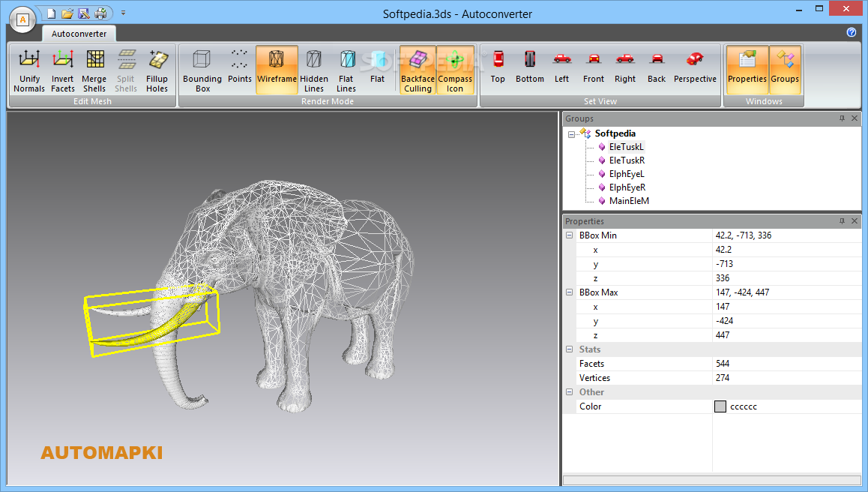Screen dimensions: 868x492
Task: Select the EleTuskR group
Action: (627, 160)
